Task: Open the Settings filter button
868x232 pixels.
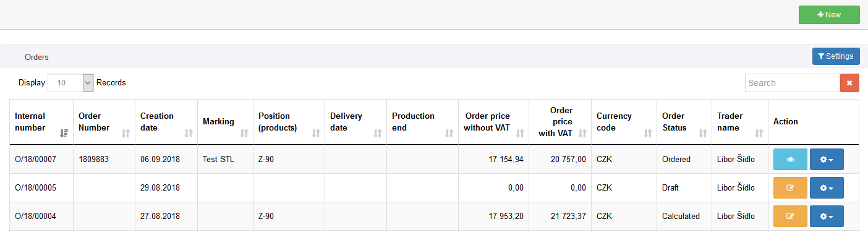Action: pos(836,56)
